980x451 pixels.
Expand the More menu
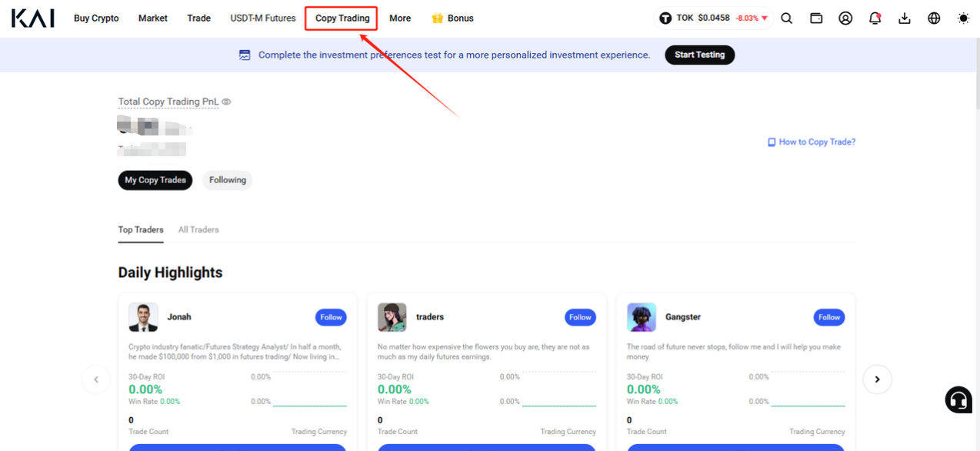400,18
